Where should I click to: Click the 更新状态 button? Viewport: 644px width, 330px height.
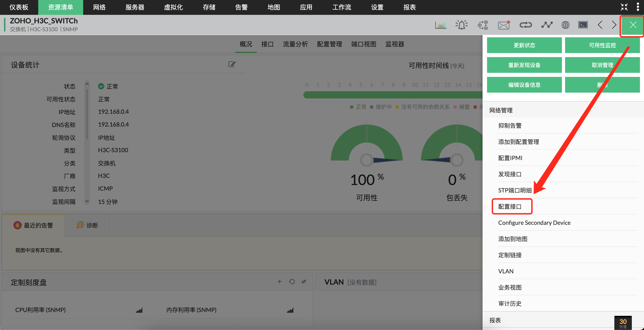[524, 45]
